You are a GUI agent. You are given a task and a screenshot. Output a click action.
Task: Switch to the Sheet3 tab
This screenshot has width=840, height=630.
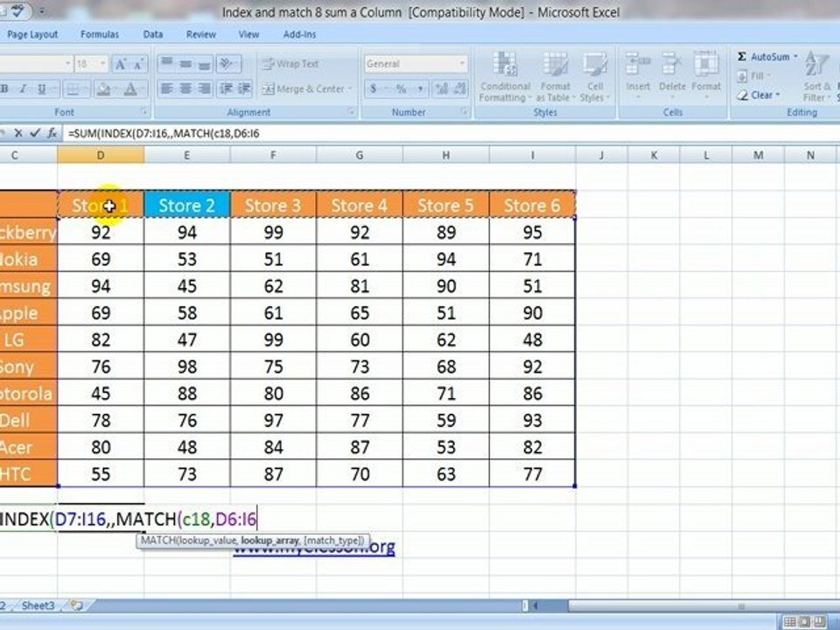(38, 605)
